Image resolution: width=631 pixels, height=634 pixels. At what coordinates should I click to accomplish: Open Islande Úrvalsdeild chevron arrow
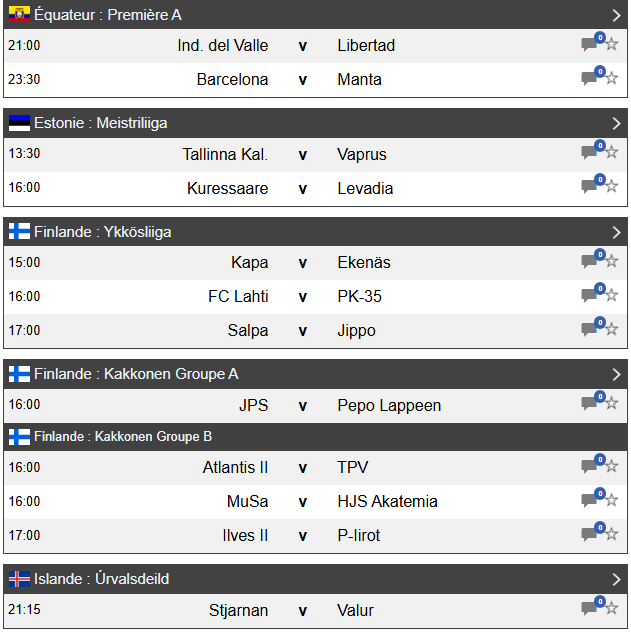(616, 579)
